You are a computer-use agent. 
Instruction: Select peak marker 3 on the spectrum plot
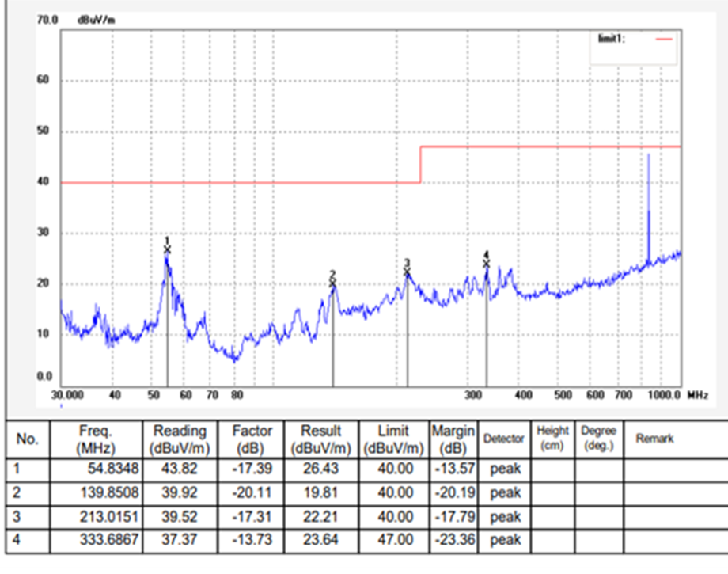tap(408, 272)
